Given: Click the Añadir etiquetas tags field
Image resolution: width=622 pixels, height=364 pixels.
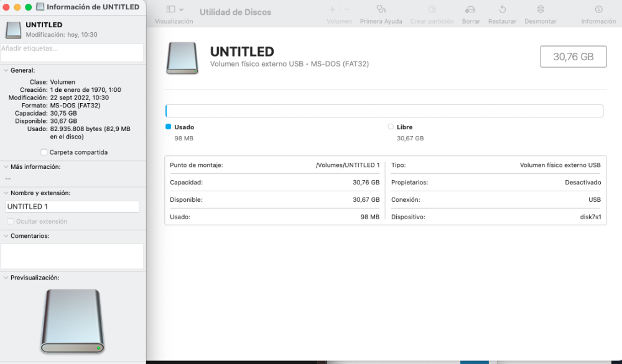Looking at the screenshot, I should coord(72,52).
